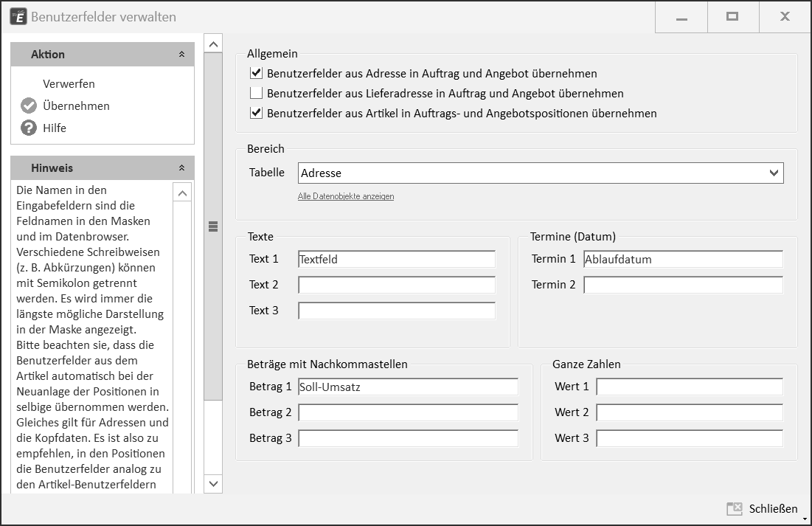
Task: Click the Text 2 input field
Action: pyautogui.click(x=397, y=285)
